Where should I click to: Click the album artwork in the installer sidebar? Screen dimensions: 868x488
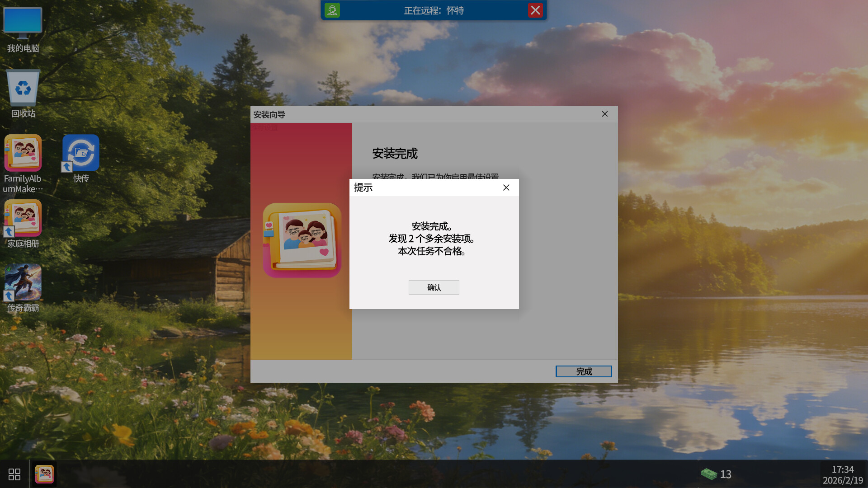tap(302, 239)
